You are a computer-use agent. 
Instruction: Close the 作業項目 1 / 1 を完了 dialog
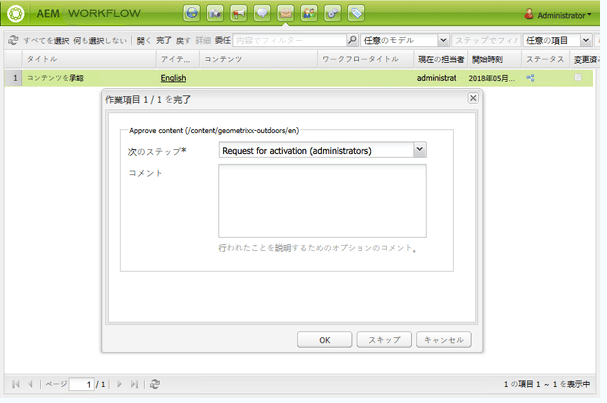point(473,98)
